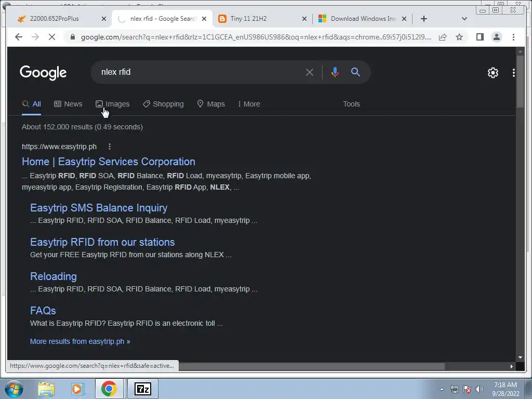Open the Action Center flag tray icon
The height and width of the screenshot is (399, 532).
467,389
